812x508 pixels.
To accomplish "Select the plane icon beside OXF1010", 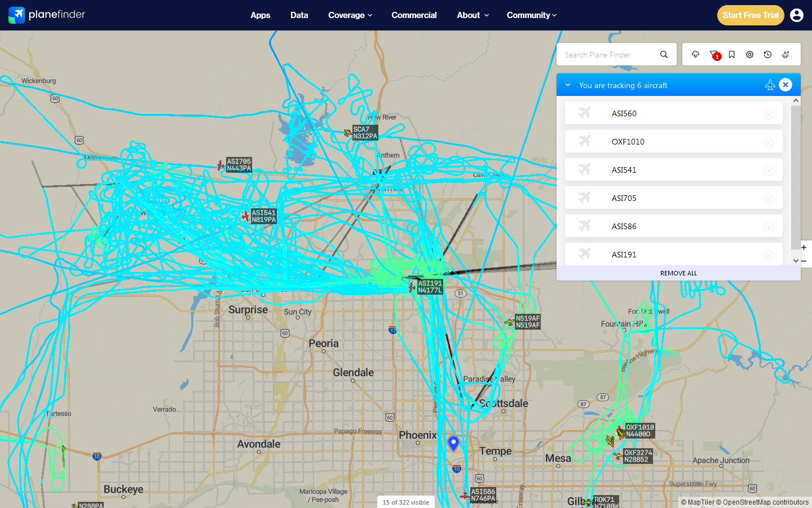I will (585, 141).
